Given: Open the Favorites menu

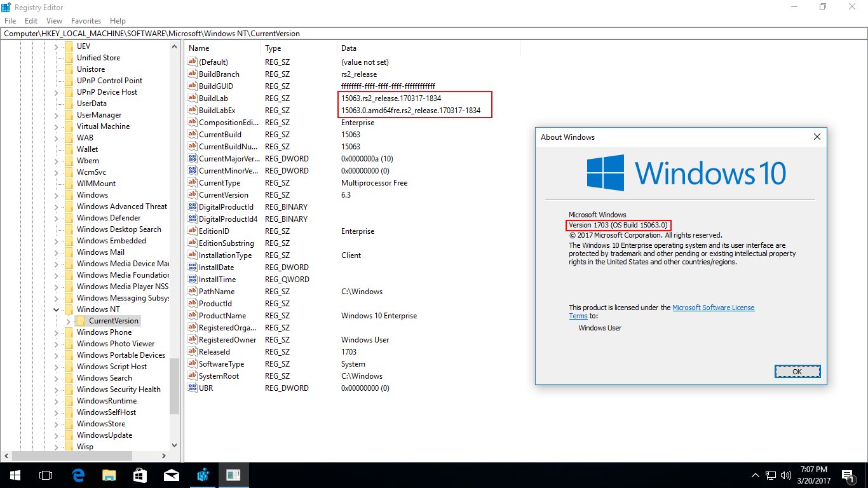Looking at the screenshot, I should pos(86,21).
